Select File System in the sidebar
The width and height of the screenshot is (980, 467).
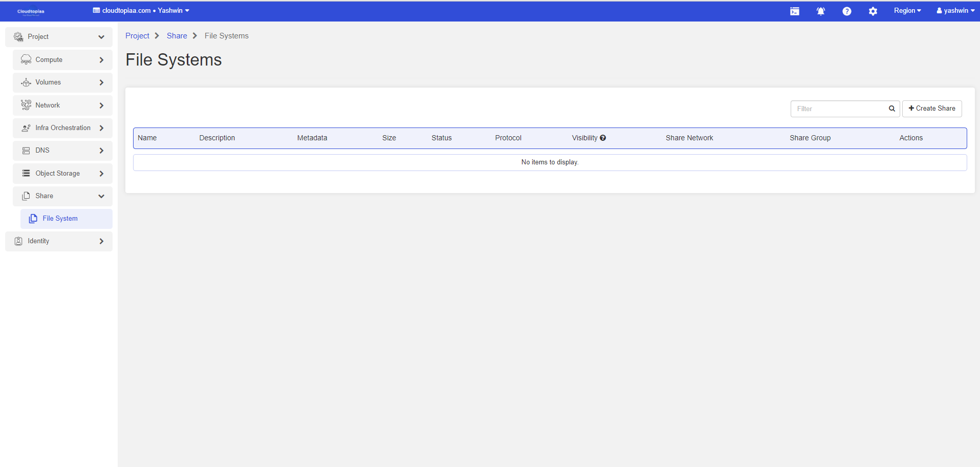click(60, 219)
